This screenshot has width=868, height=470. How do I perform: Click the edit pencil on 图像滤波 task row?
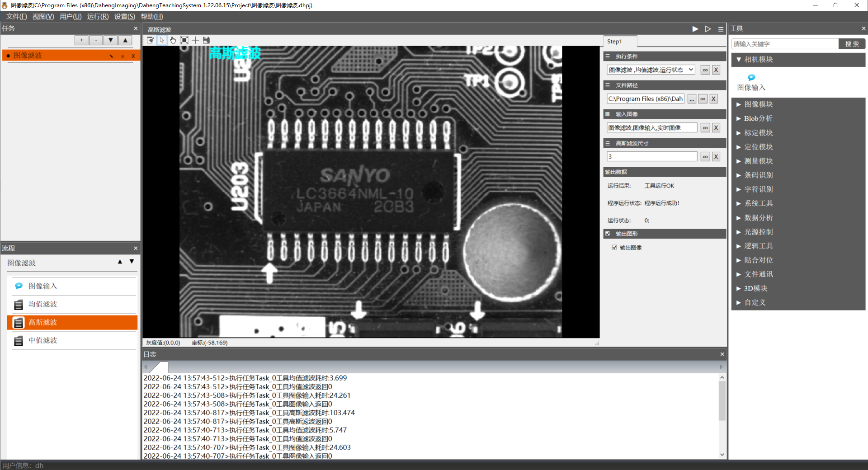(x=111, y=56)
